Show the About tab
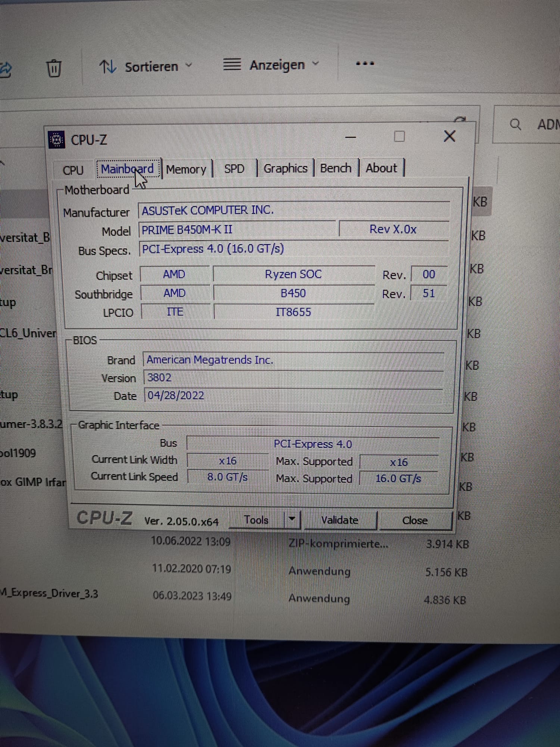 coord(381,168)
